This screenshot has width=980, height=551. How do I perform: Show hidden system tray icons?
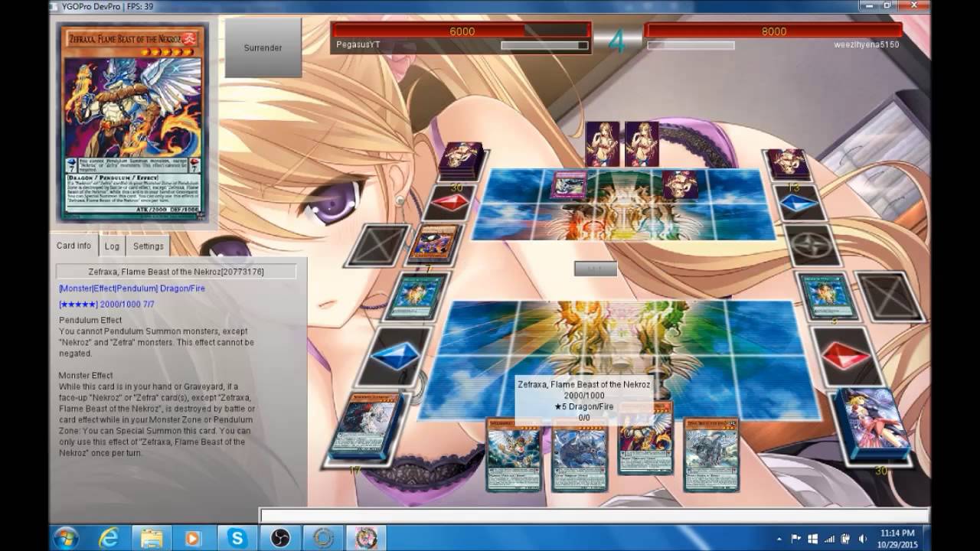779,538
